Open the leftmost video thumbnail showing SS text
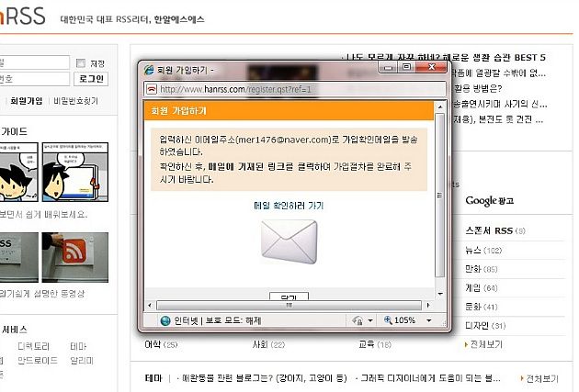579x392 pixels. [x=18, y=257]
